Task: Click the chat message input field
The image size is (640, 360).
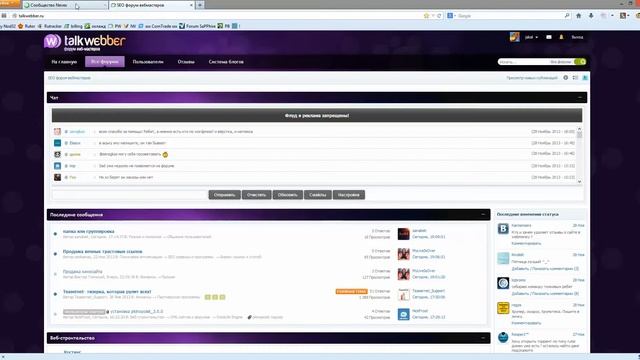Action: [129, 195]
